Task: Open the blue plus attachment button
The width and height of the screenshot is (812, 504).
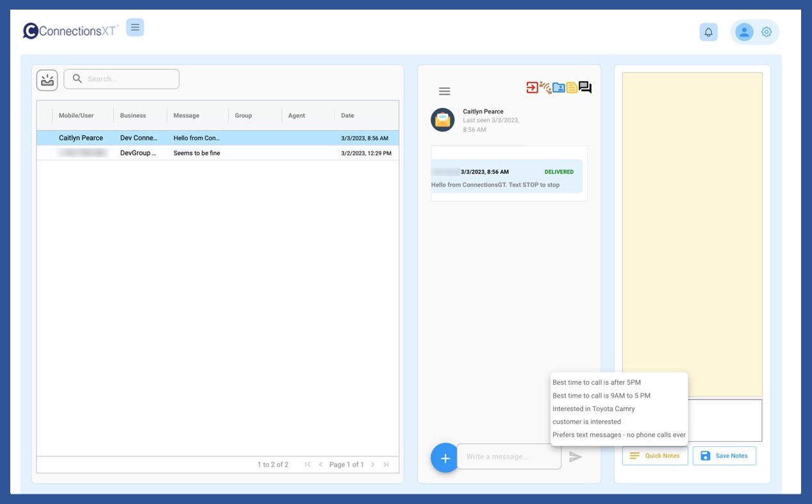Action: pyautogui.click(x=445, y=458)
